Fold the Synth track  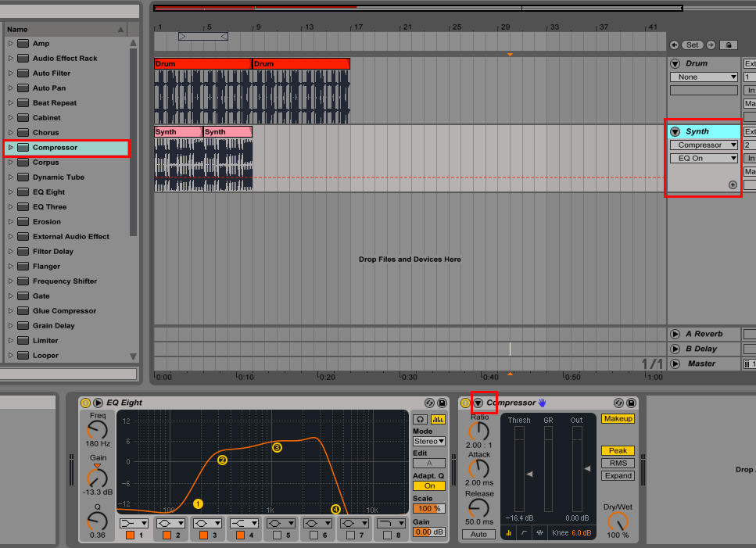point(675,131)
